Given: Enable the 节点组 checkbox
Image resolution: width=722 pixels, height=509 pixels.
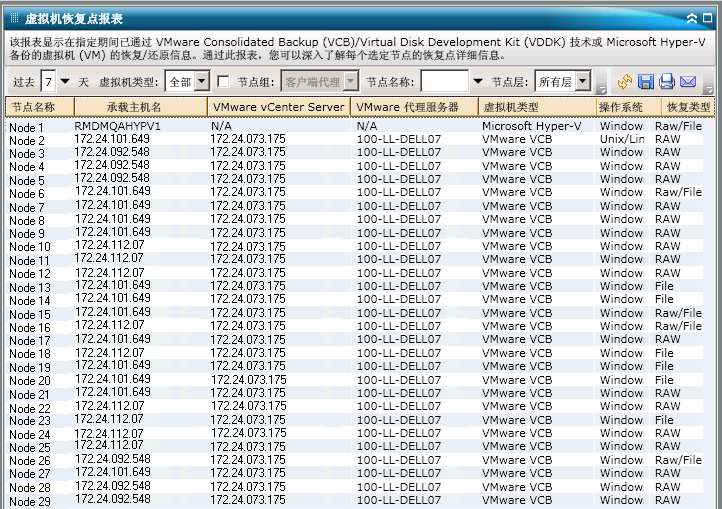Looking at the screenshot, I should pos(223,81).
